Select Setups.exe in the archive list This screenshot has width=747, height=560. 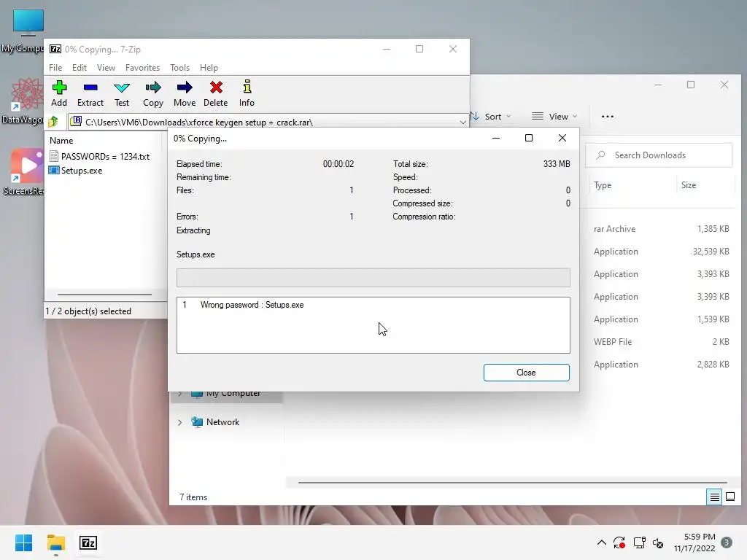point(76,171)
